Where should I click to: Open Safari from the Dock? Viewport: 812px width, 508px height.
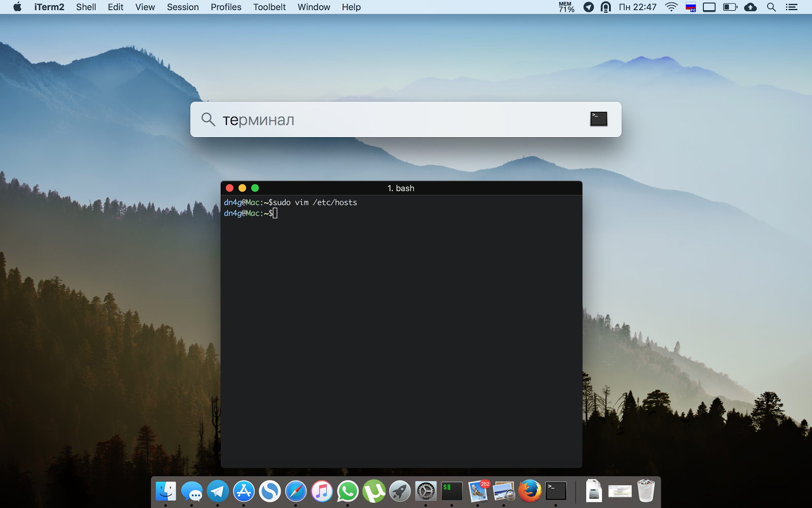[x=296, y=491]
